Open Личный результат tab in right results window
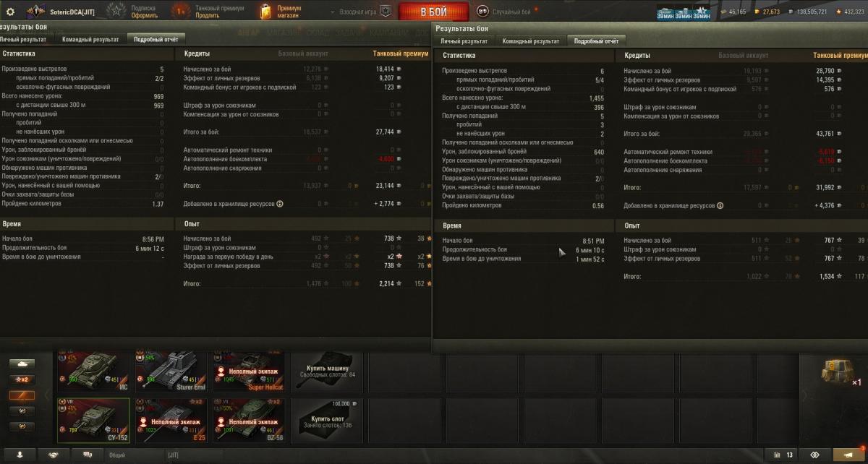 coord(464,41)
